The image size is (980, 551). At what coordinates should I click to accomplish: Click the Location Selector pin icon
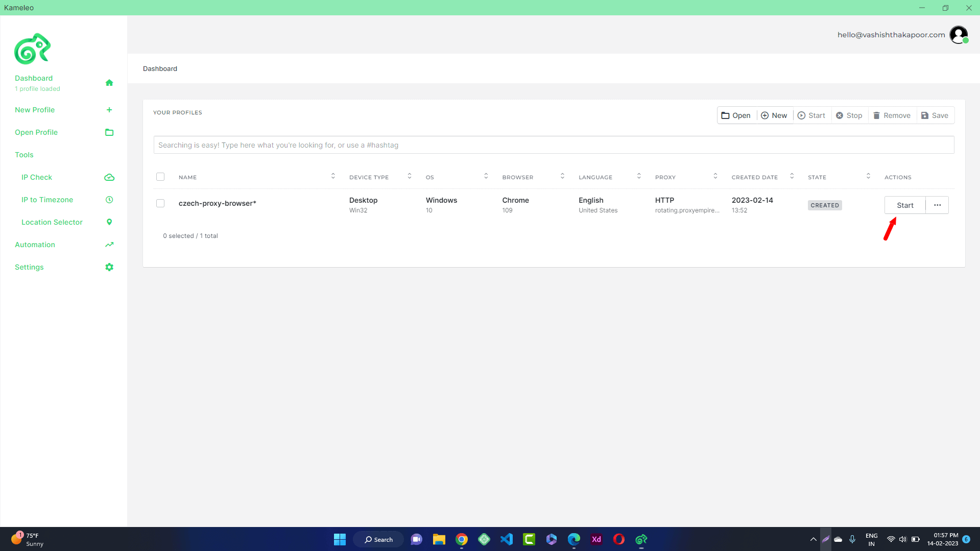[109, 222]
